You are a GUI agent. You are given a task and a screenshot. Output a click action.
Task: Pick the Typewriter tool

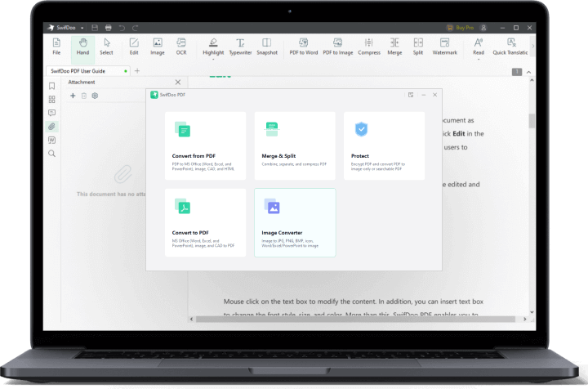240,47
